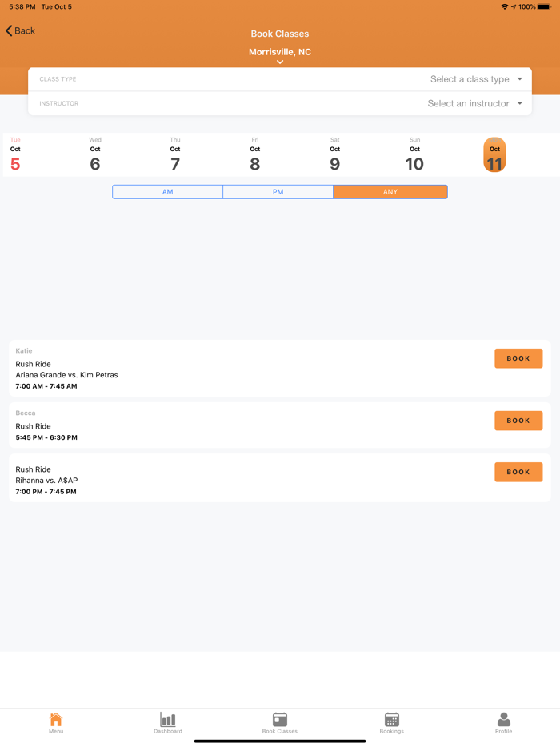Tap the Menu home icon

(x=56, y=720)
